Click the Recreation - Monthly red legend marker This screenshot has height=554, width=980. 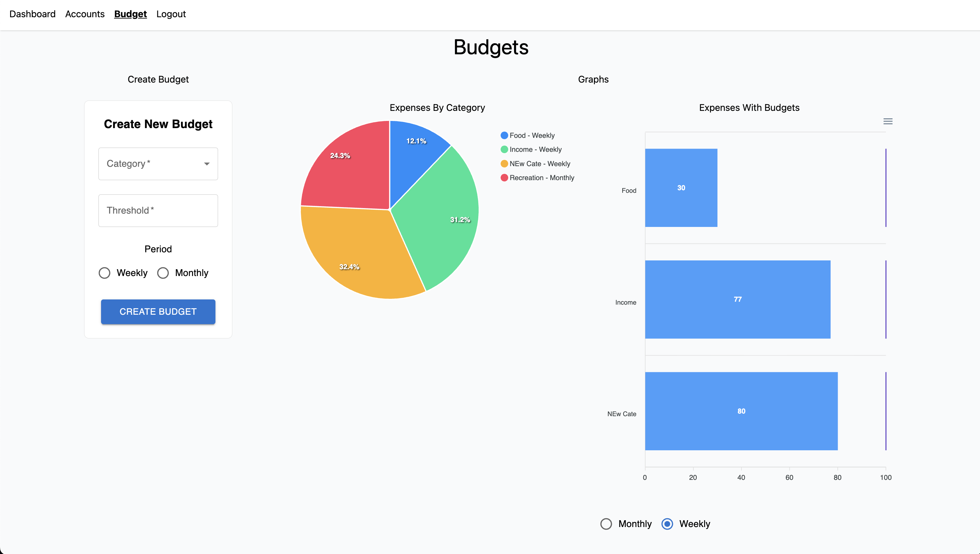pos(504,178)
